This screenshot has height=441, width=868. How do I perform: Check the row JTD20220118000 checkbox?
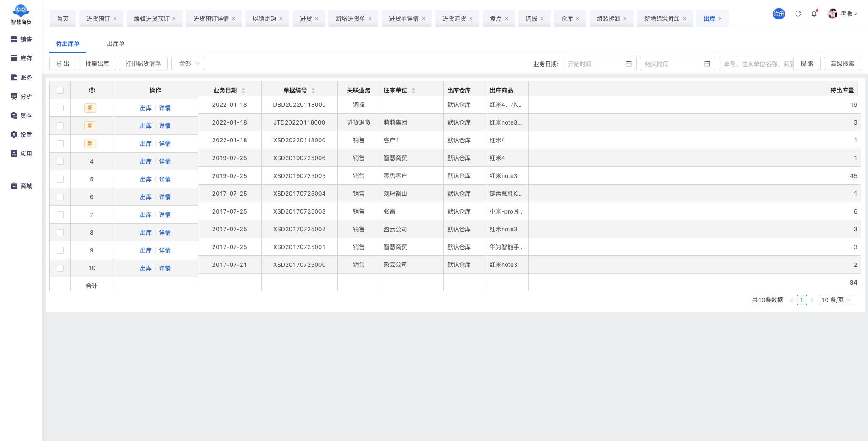click(x=60, y=126)
